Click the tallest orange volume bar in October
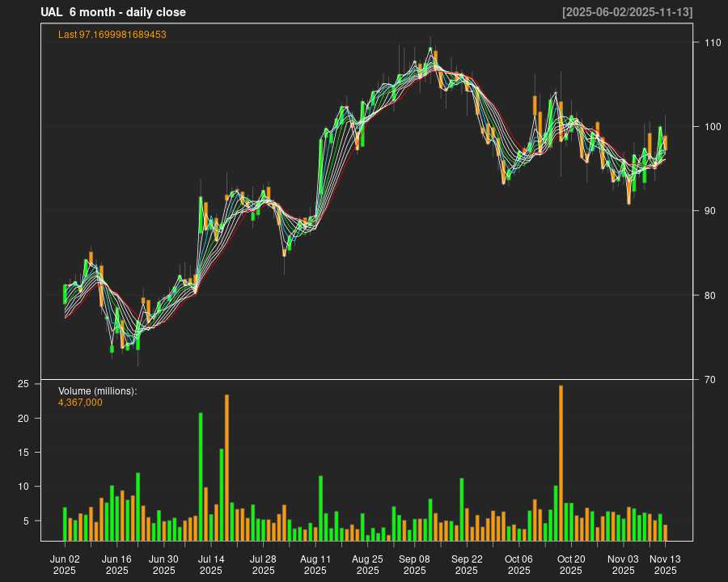 pos(561,462)
